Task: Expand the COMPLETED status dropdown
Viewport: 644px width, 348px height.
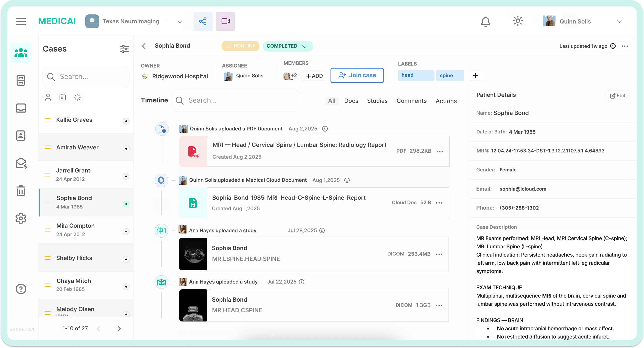Action: click(287, 46)
